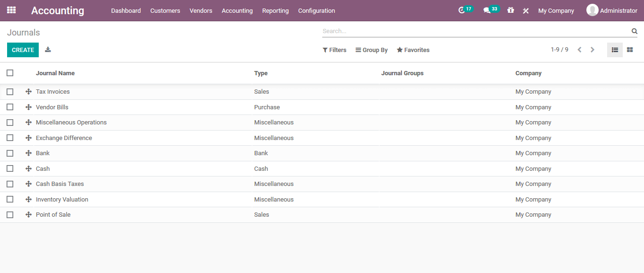Click the export records download icon
644x273 pixels.
point(47,49)
